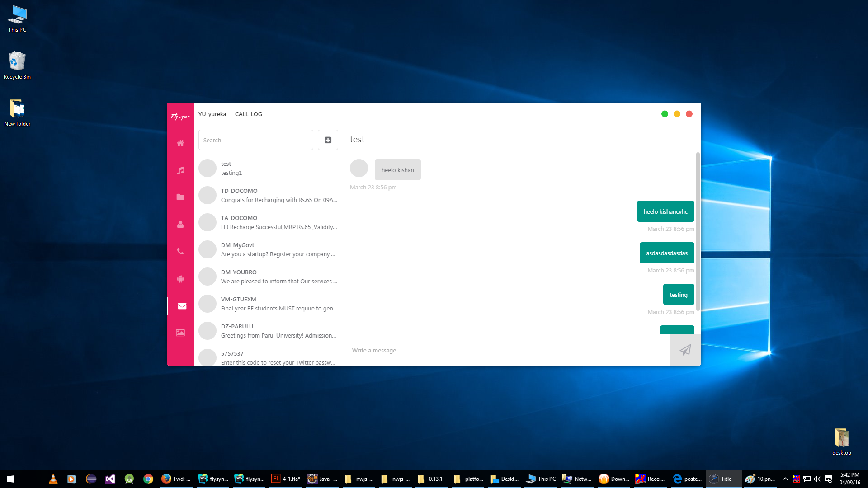Open the Music section icon
Screen dimensions: 868x488
point(180,170)
